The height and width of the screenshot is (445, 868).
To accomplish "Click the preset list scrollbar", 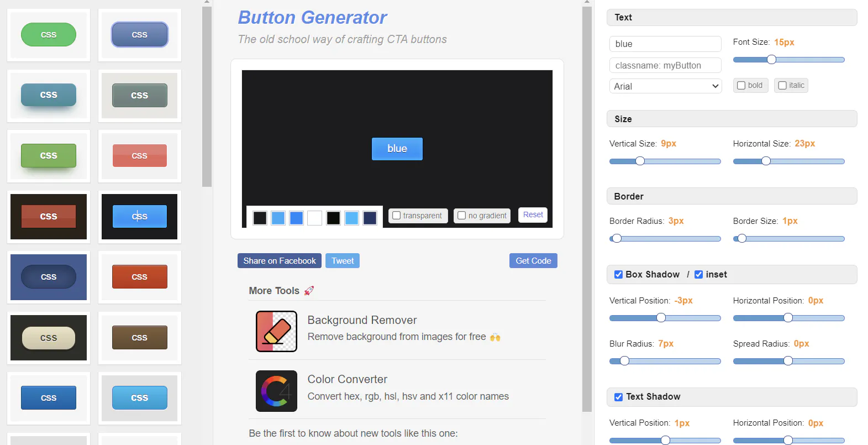I will (x=207, y=97).
